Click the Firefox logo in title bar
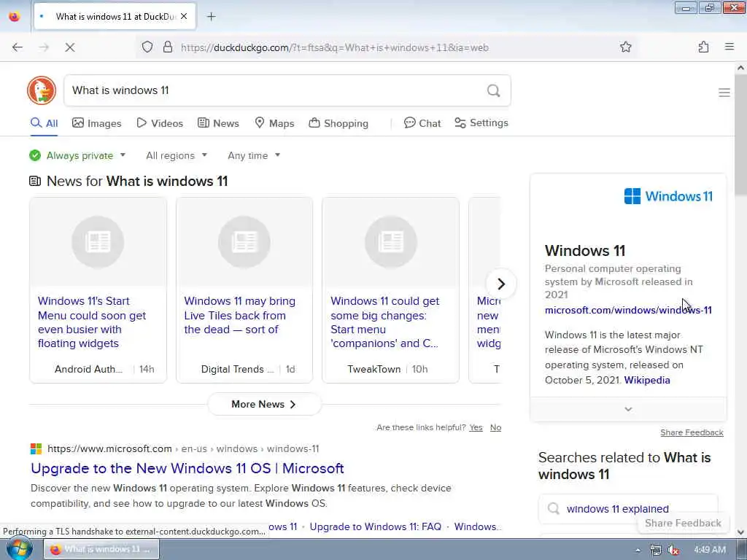This screenshot has width=747, height=560. pyautogui.click(x=15, y=16)
